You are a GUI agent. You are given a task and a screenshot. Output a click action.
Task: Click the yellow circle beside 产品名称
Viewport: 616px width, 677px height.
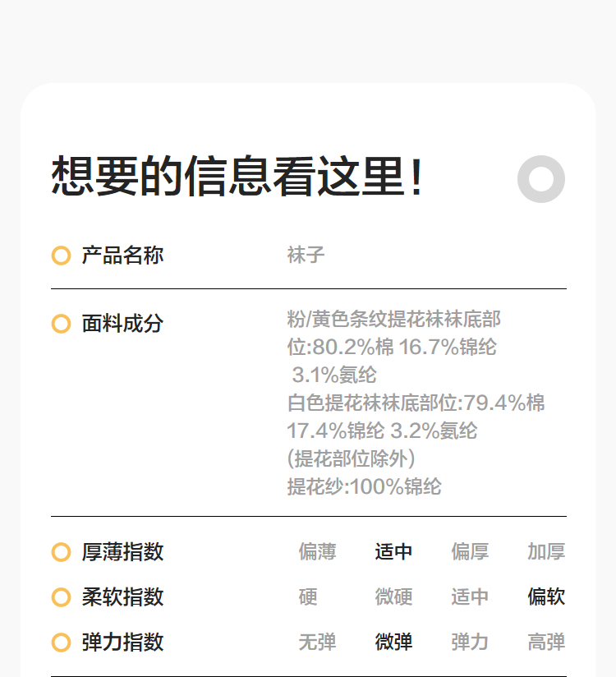(x=61, y=256)
